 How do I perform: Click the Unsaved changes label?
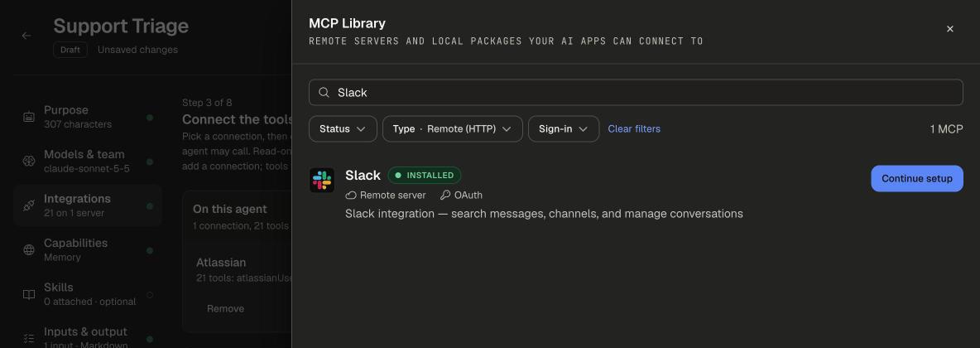click(x=137, y=50)
